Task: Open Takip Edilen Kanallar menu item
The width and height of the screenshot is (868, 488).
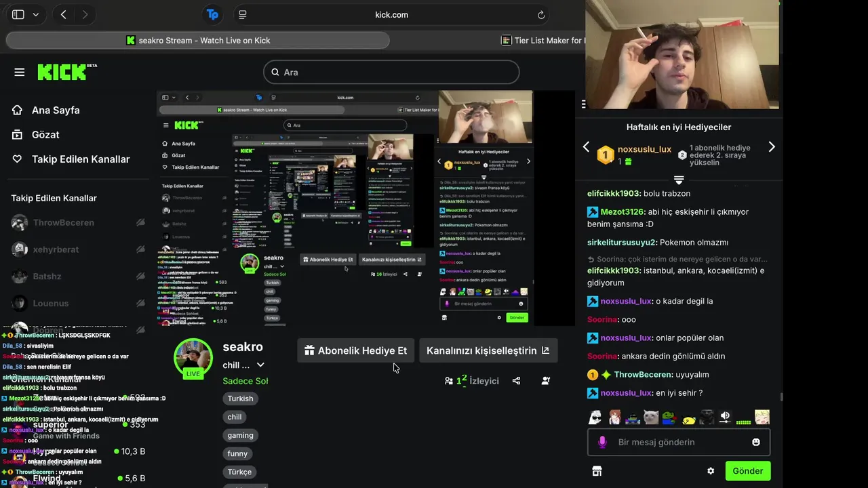Action: point(71,159)
